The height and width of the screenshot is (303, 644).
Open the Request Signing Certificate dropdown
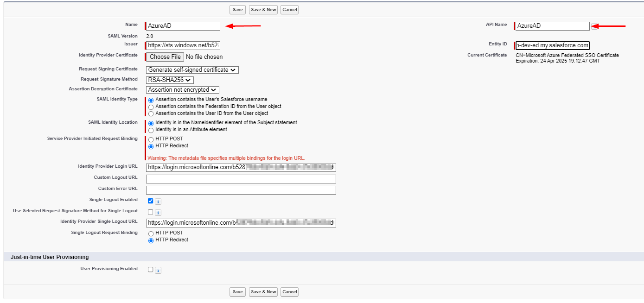192,70
